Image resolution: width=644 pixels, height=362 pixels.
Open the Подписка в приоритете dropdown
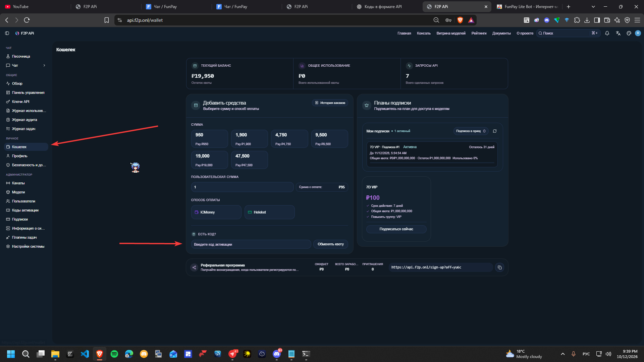[471, 131]
